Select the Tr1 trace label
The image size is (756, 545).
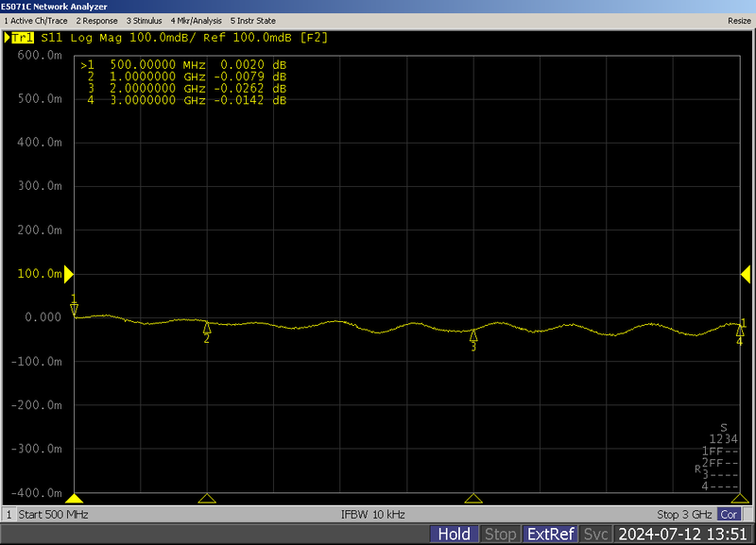18,38
